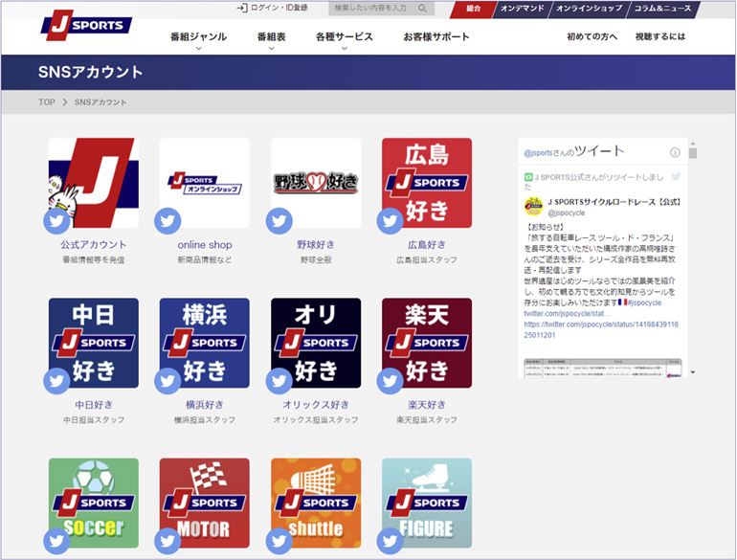Screen dimensions: 737x560
Task: Click the 公式アカウント link text
Action: point(94,244)
